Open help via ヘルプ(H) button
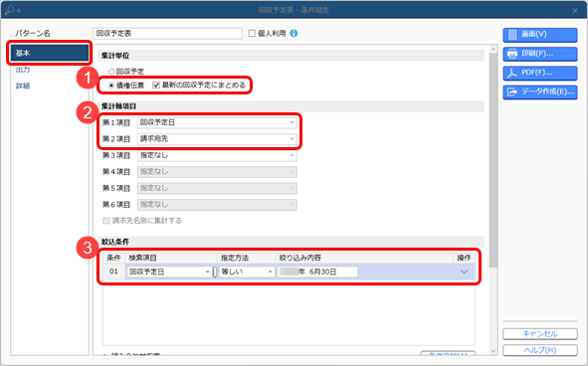Image resolution: width=588 pixels, height=366 pixels. 540,350
